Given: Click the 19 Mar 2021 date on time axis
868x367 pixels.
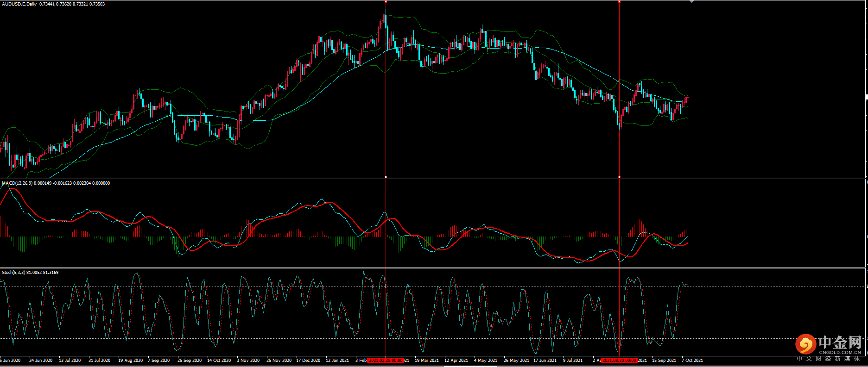Looking at the screenshot, I should point(426,361).
